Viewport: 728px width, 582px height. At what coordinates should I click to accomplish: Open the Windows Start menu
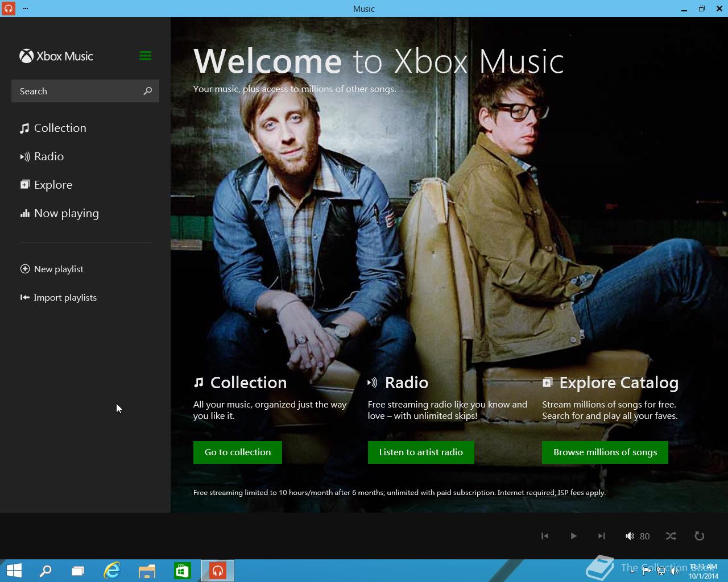tap(14, 571)
